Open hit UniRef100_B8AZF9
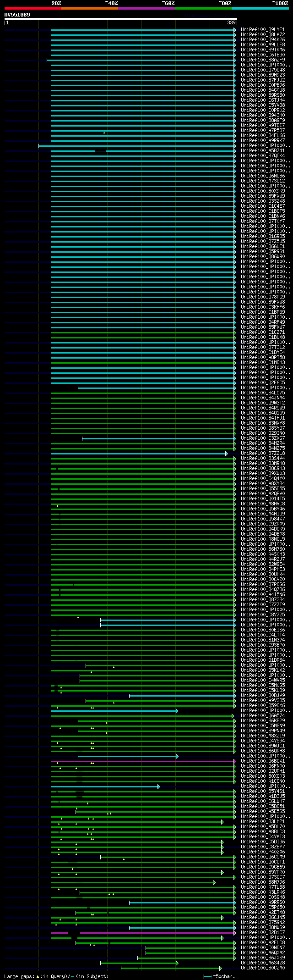Image resolution: width=293 pixels, height=980 pixels. (x=263, y=60)
